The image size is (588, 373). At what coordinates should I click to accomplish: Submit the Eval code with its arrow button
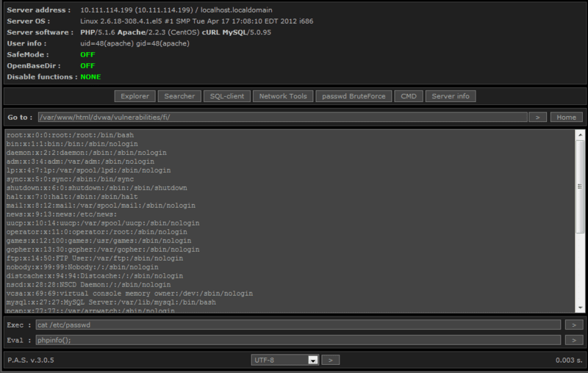(x=573, y=340)
